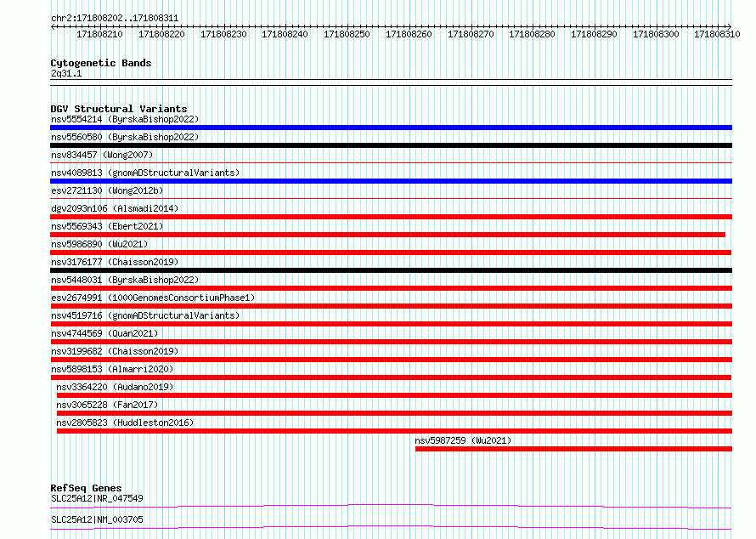Open variant nsv5448031 (ByrskaBishop2022) label
The width and height of the screenshot is (756, 539).
point(125,280)
